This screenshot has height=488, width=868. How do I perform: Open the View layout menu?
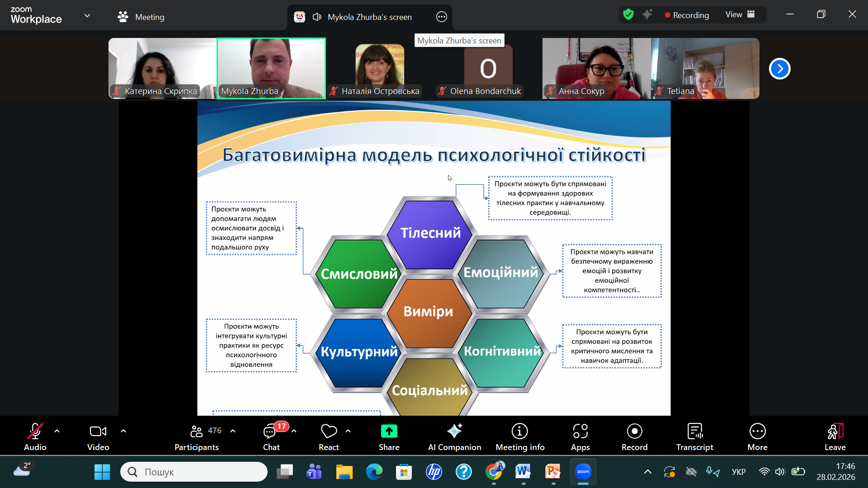tap(740, 14)
